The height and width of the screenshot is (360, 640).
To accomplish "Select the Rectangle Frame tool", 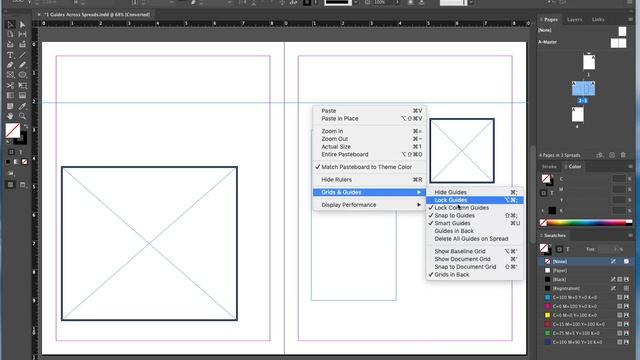I will point(10,75).
